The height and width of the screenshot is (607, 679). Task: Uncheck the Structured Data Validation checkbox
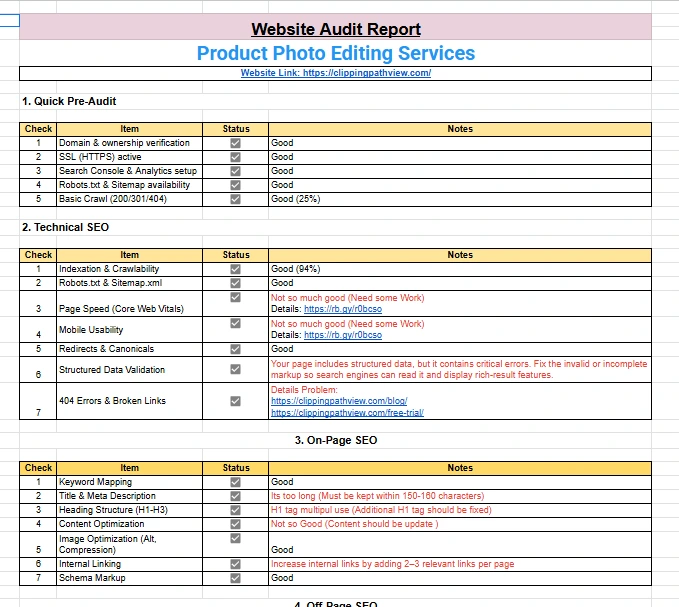click(236, 369)
